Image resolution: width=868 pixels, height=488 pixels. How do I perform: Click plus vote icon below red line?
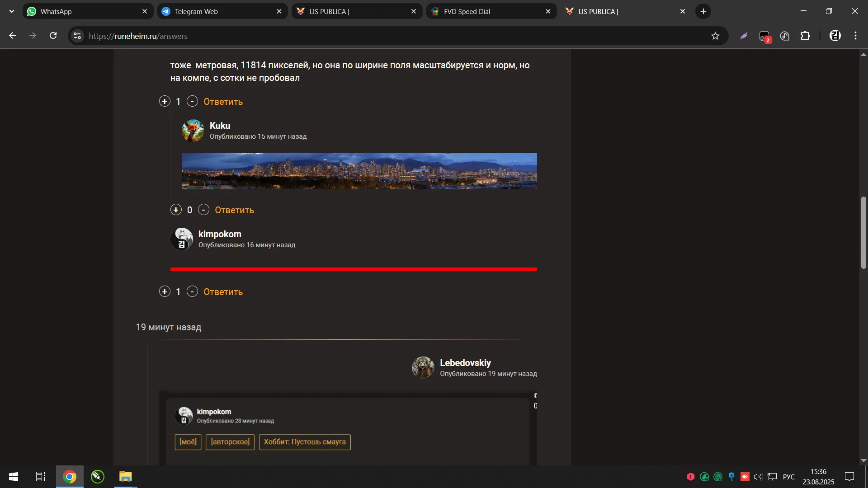(165, 291)
